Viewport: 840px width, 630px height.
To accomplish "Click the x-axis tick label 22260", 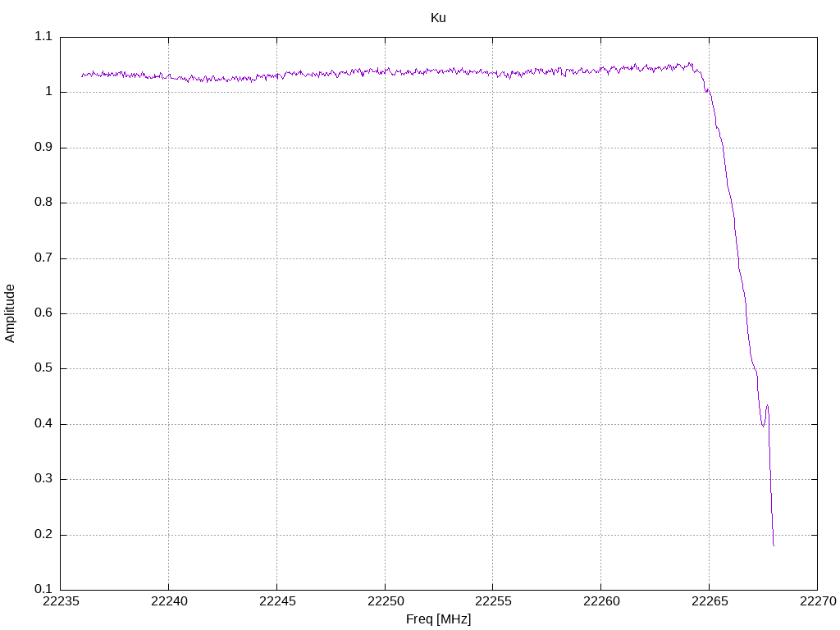I will pos(601,601).
